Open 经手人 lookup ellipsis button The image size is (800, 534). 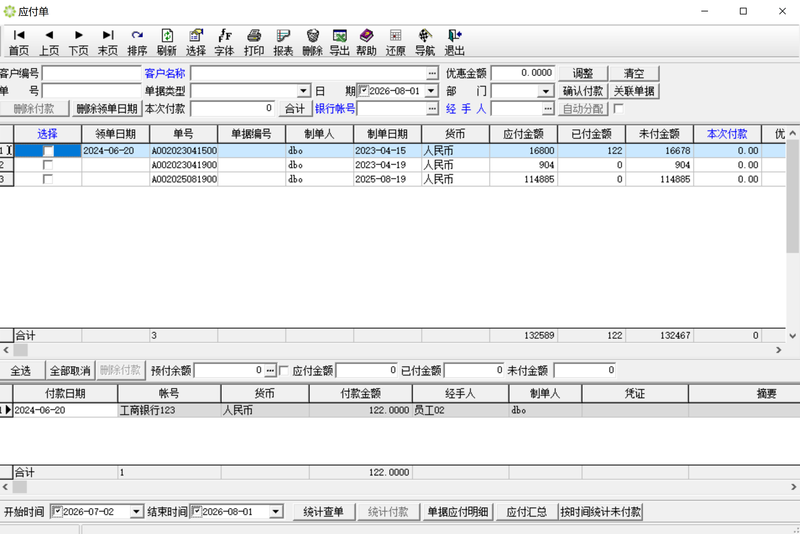point(548,109)
